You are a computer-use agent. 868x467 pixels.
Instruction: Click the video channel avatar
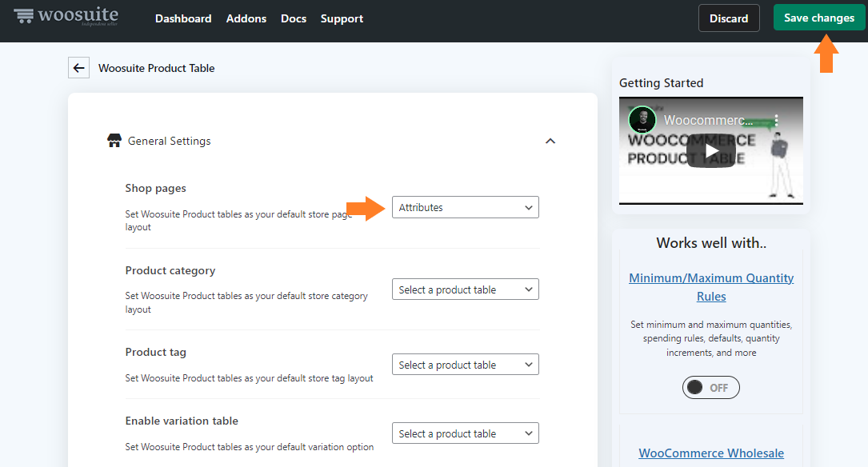pyautogui.click(x=642, y=119)
